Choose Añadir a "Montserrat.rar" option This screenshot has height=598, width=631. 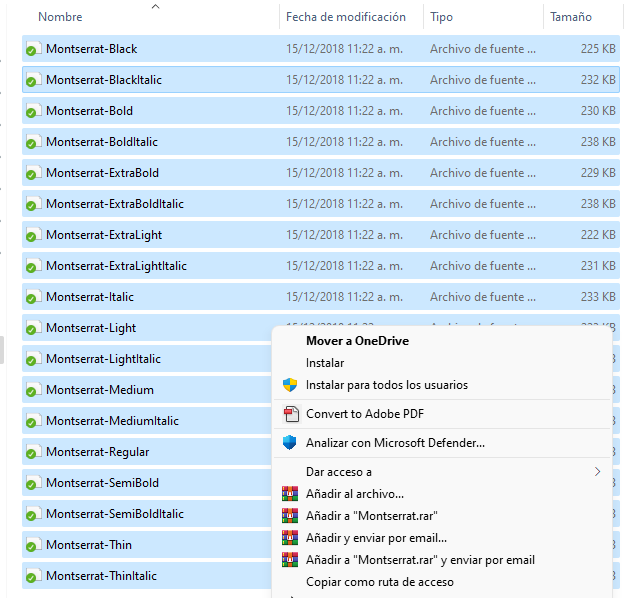pos(371,516)
